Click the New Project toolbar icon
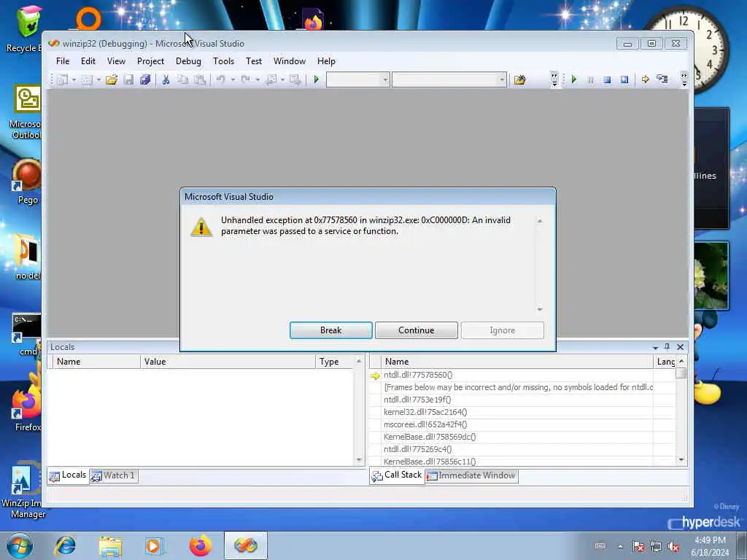This screenshot has width=747, height=560. click(63, 79)
